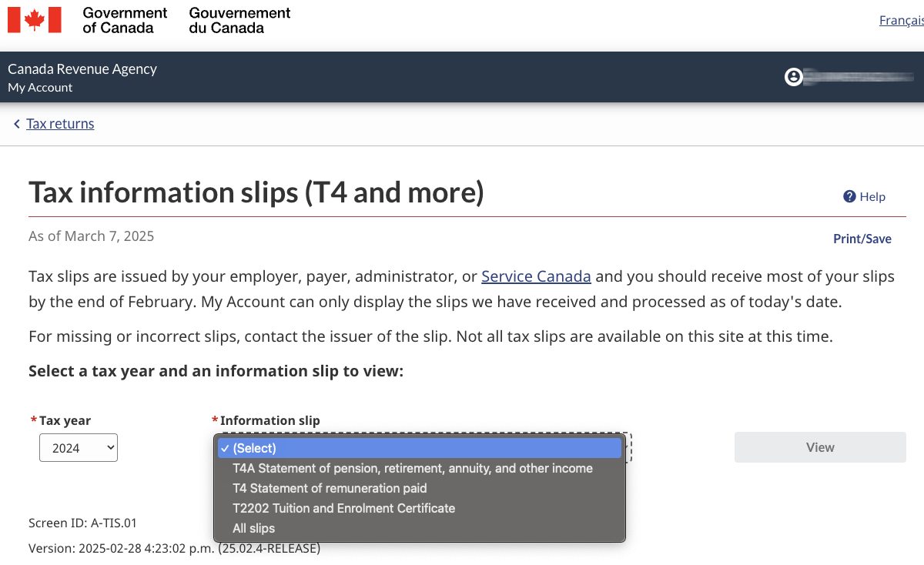Click the blurred account username

pyautogui.click(x=859, y=77)
